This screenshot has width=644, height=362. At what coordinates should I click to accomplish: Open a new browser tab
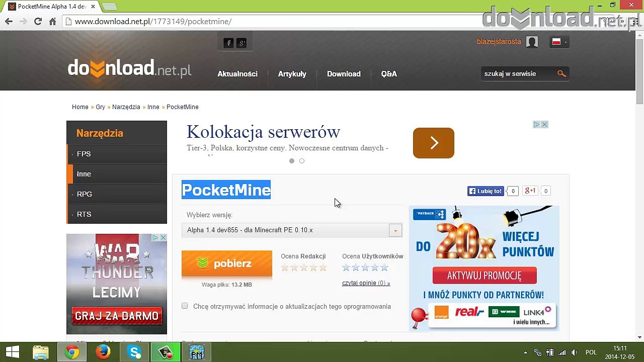(109, 7)
